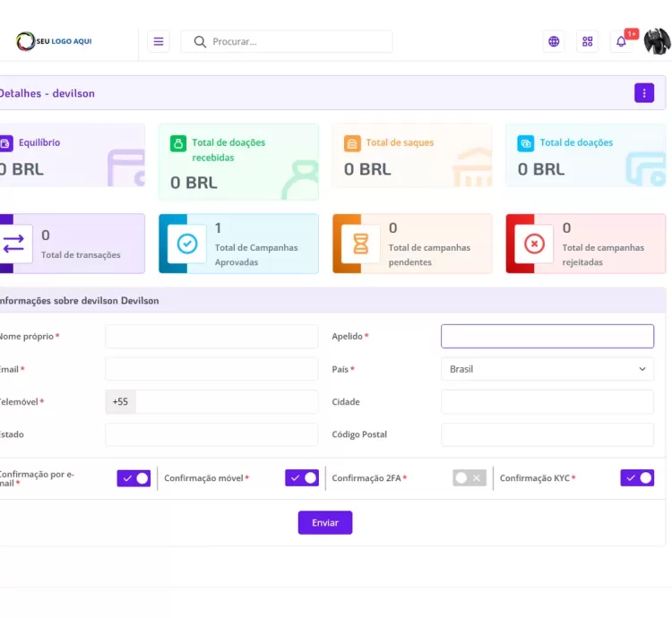This screenshot has width=672, height=618.
Task: Toggle off Confirmação móvel switch
Action: [302, 478]
